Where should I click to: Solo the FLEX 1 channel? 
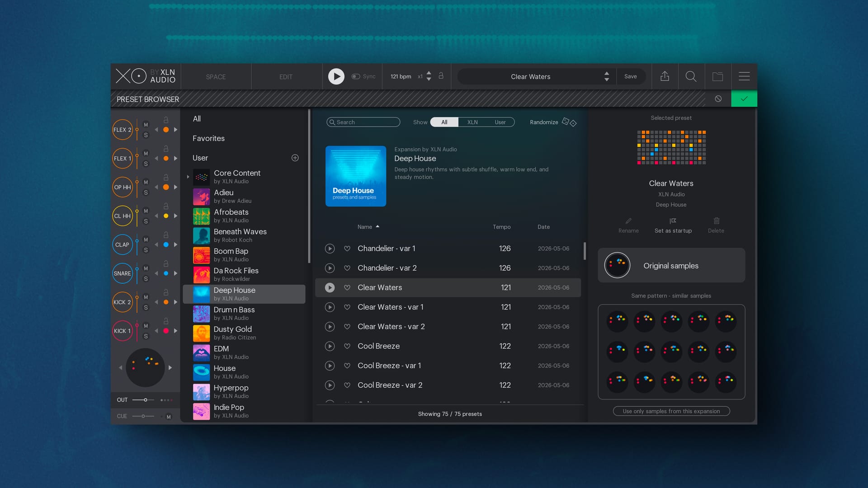[146, 164]
